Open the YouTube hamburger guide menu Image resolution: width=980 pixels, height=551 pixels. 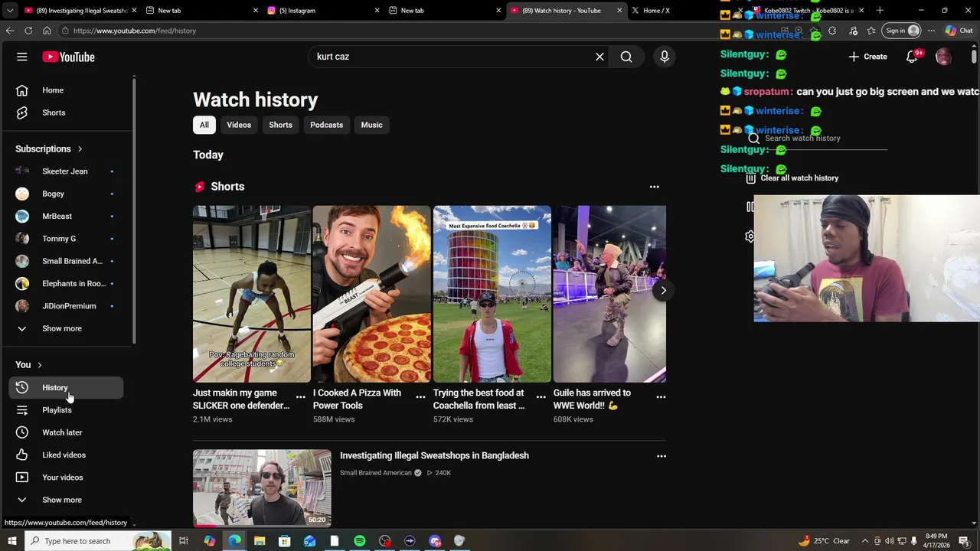click(x=22, y=57)
